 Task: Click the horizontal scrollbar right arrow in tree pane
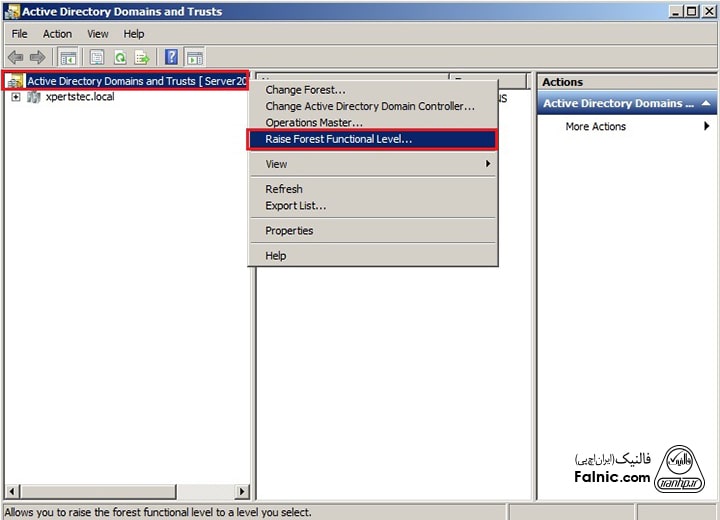point(242,491)
